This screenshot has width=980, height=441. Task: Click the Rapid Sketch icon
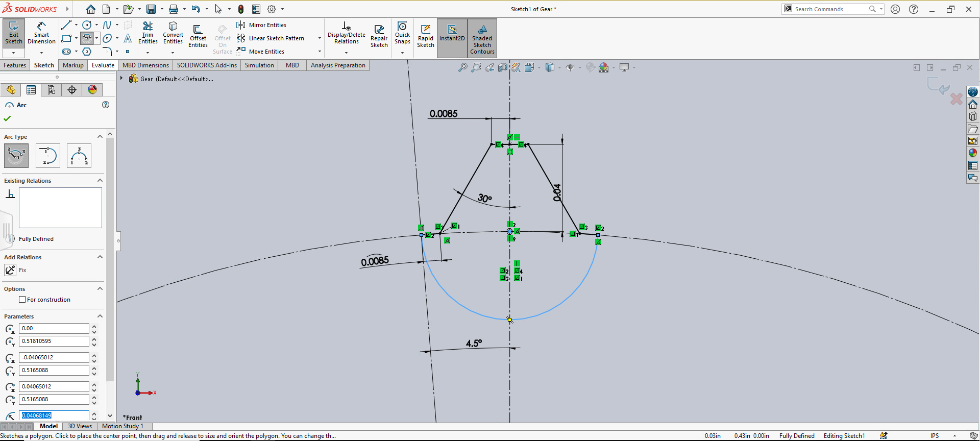(x=425, y=36)
